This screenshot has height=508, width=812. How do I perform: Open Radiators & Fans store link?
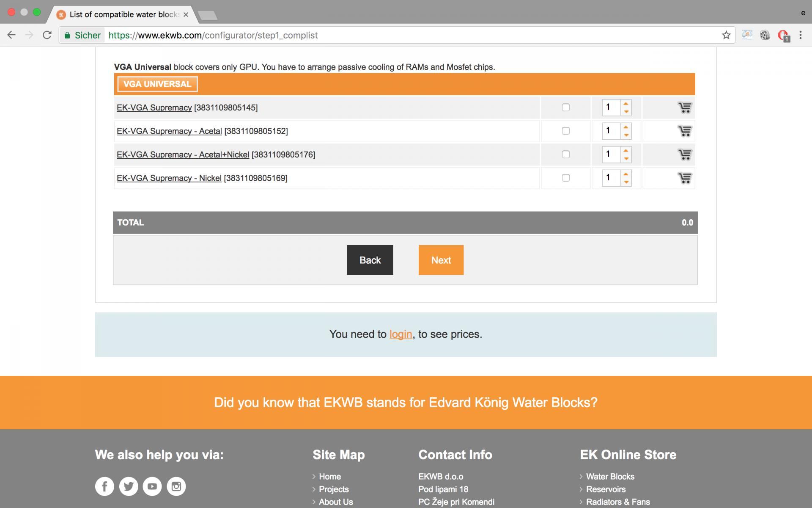[x=618, y=502]
